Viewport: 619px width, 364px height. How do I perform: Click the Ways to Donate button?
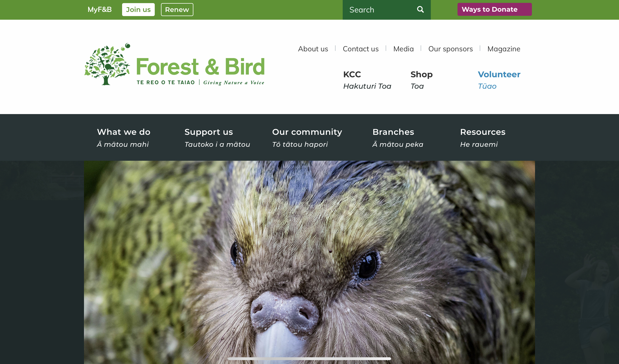point(494,10)
